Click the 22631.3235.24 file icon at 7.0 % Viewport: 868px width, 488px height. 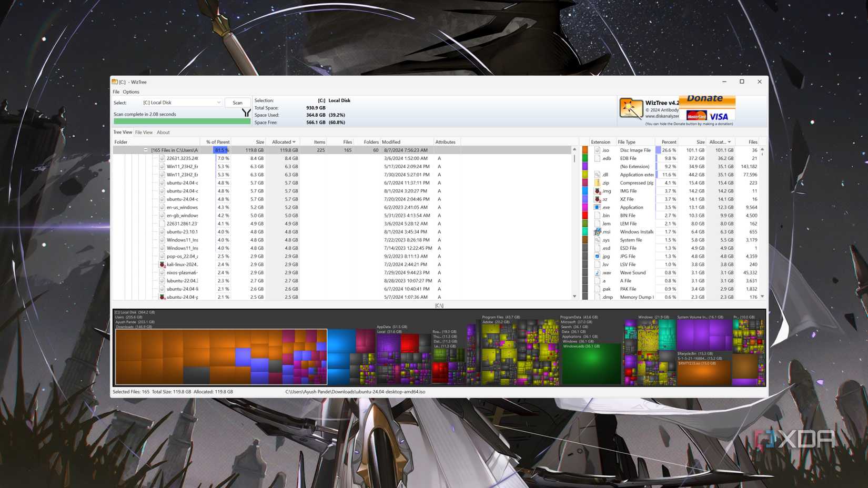point(162,158)
